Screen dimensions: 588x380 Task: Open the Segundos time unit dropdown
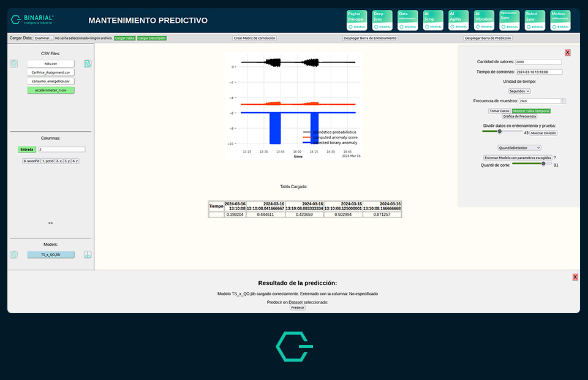coord(519,91)
